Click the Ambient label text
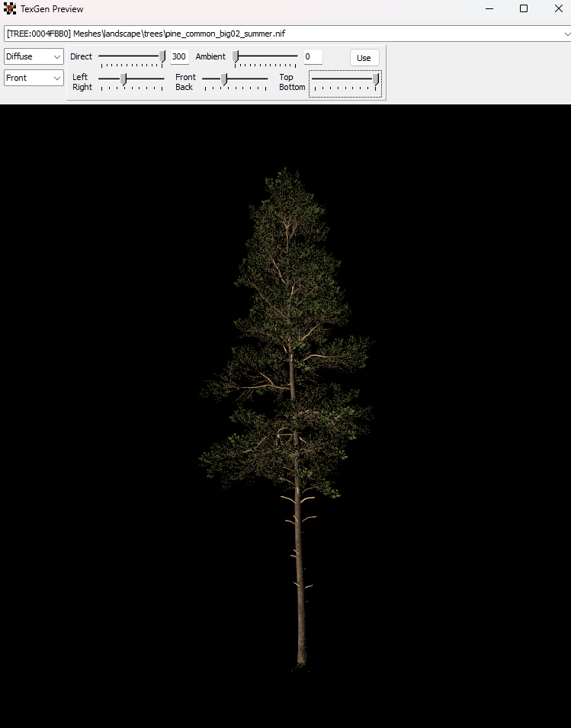The height and width of the screenshot is (728, 571). point(210,57)
